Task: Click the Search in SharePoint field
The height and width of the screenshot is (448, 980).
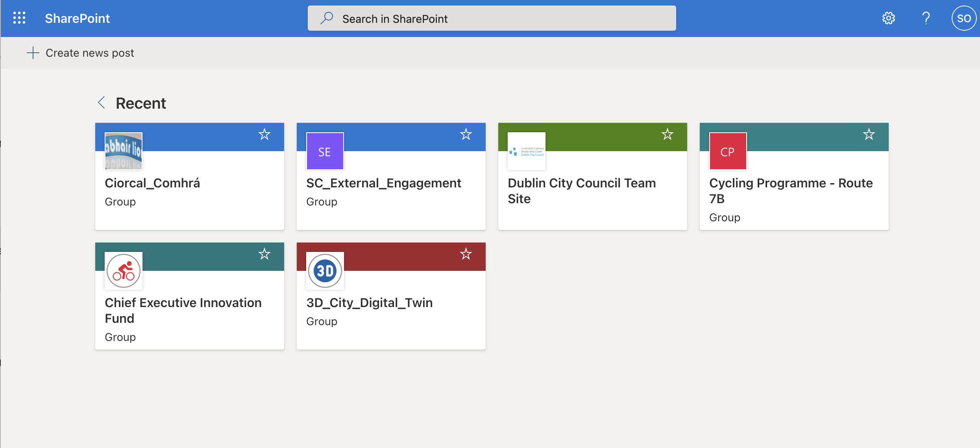Action: 492,19
